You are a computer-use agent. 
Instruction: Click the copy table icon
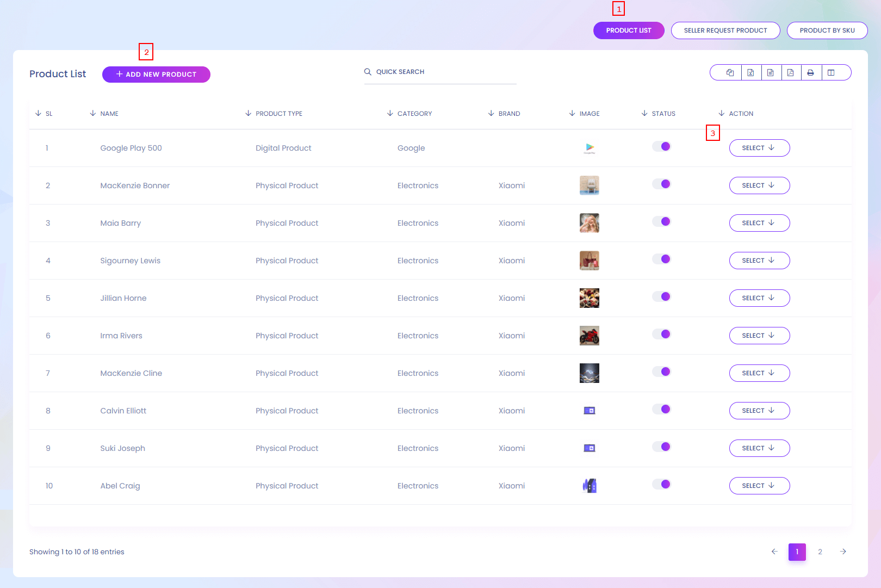[730, 72]
